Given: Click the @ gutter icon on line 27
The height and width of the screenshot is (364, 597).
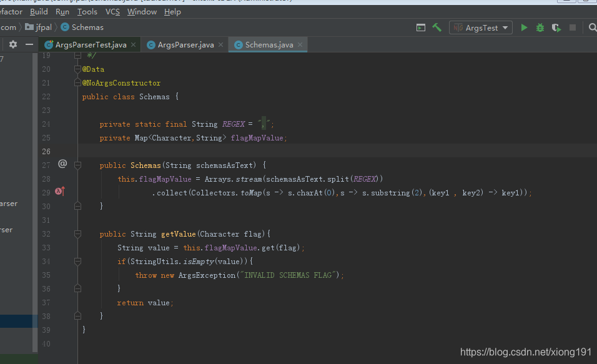Looking at the screenshot, I should (62, 164).
